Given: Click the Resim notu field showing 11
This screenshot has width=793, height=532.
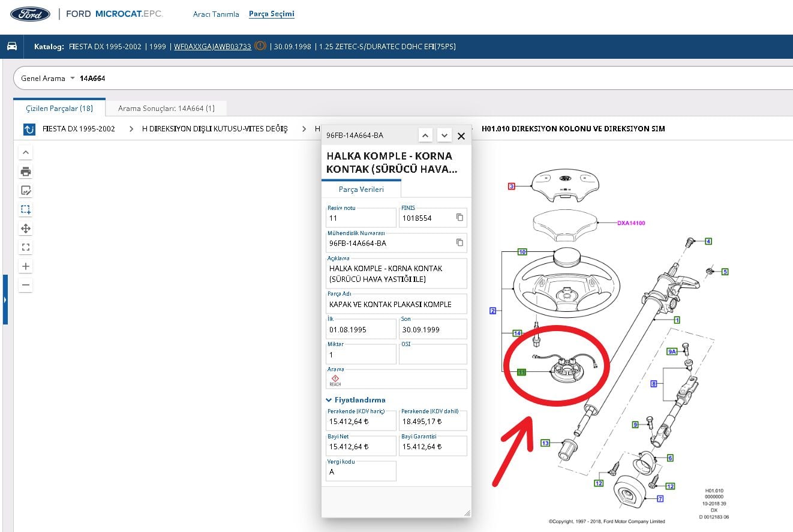Looking at the screenshot, I should point(361,217).
